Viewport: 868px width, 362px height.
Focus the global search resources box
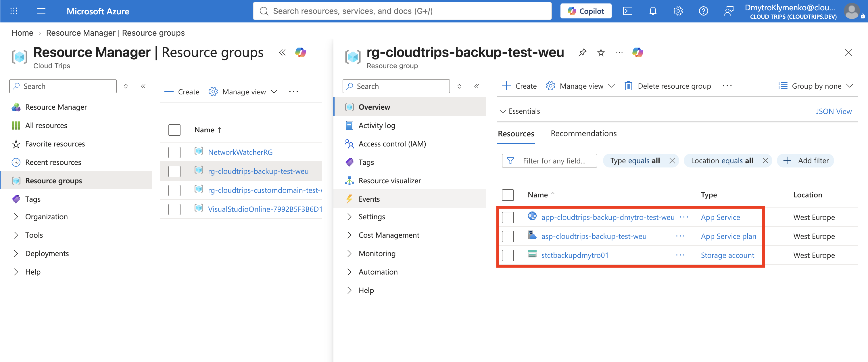(402, 11)
